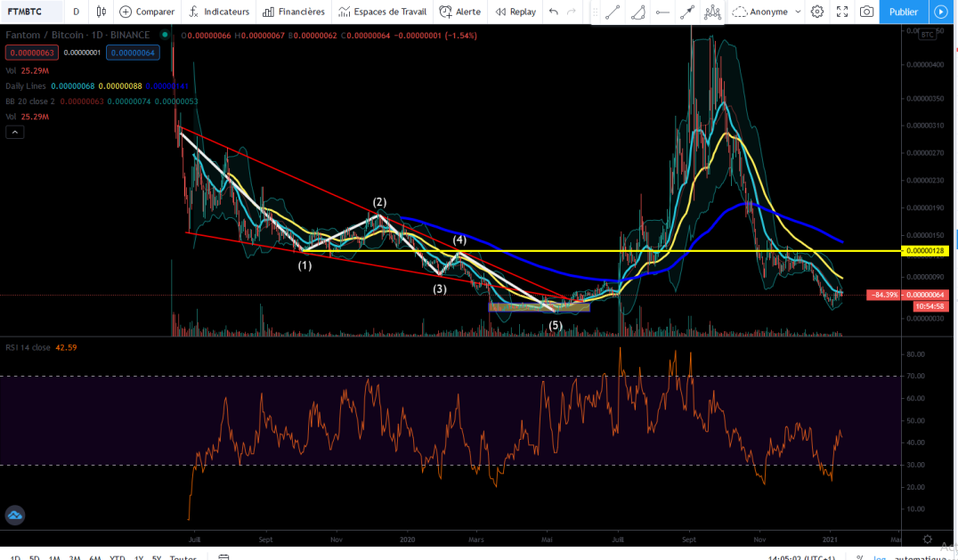
Task: Toggle the market status indicator beside BINANCE
Action: [x=164, y=36]
